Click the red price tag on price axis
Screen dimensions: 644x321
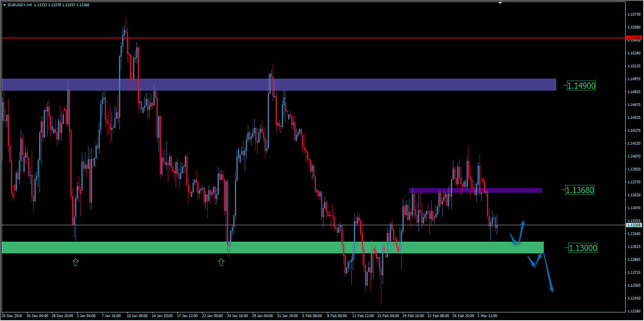point(634,38)
